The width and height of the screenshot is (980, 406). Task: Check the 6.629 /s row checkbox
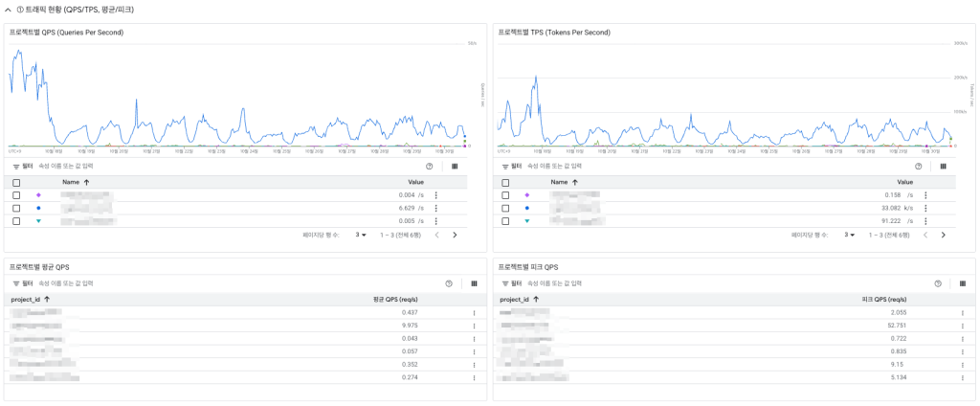pyautogui.click(x=16, y=208)
